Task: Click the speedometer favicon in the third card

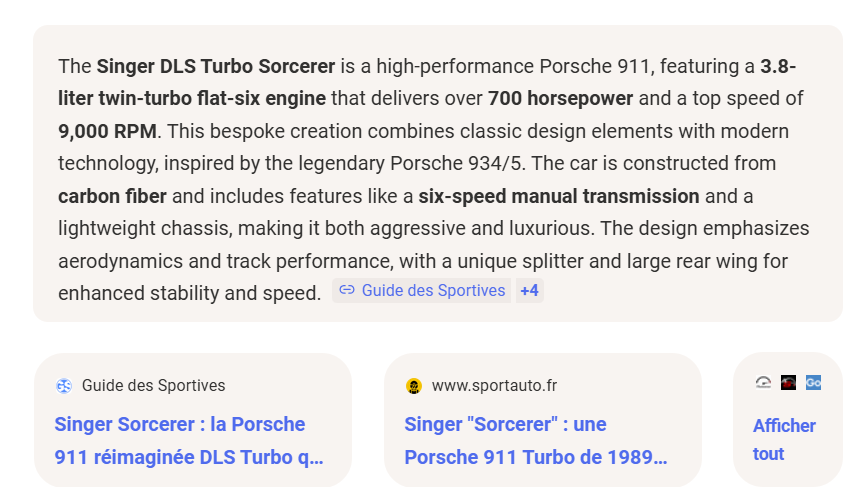Action: point(763,382)
